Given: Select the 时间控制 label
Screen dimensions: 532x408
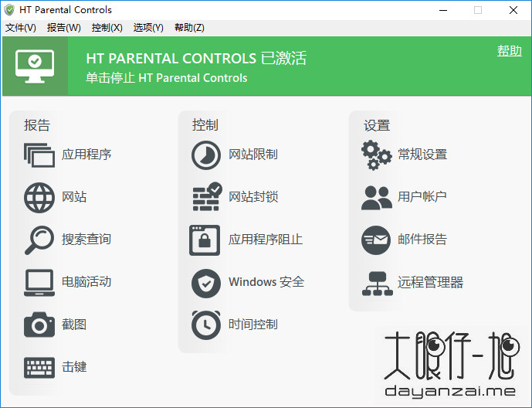Looking at the screenshot, I should 253,325.
